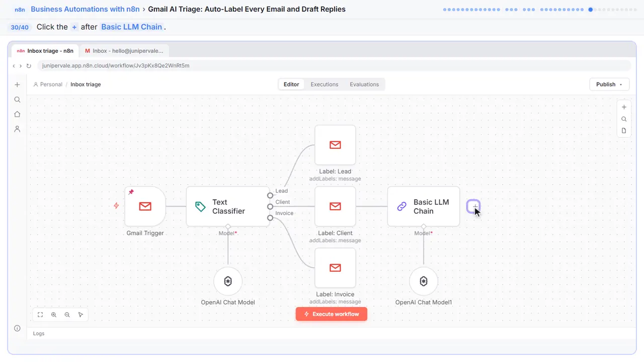Click the current step dot in progress indicator
This screenshot has height=362, width=644.
pyautogui.click(x=591, y=9)
